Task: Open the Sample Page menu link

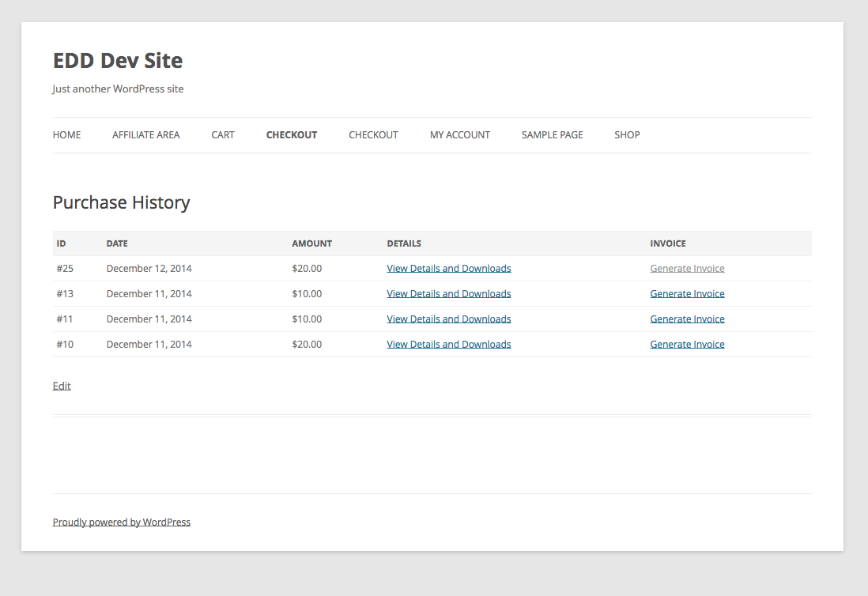Action: (552, 135)
